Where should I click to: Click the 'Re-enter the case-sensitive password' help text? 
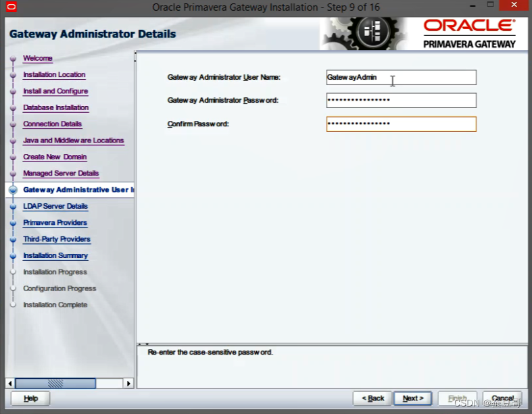tap(210, 353)
